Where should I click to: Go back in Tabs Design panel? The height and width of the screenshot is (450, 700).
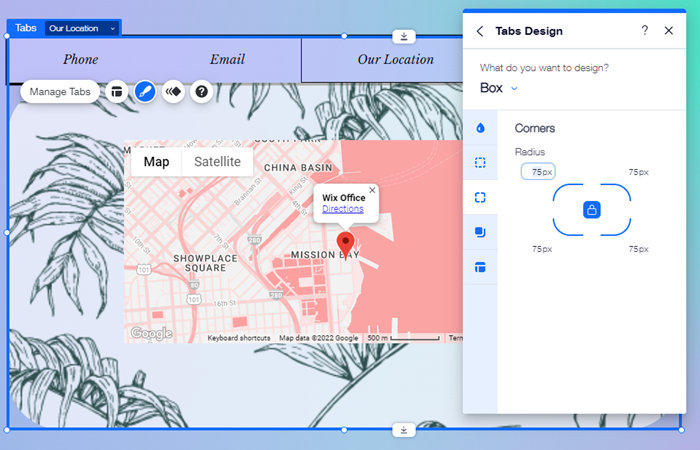tap(480, 31)
